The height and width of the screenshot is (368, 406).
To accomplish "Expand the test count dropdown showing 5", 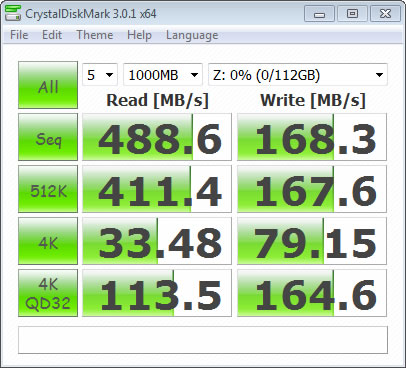I will [100, 75].
